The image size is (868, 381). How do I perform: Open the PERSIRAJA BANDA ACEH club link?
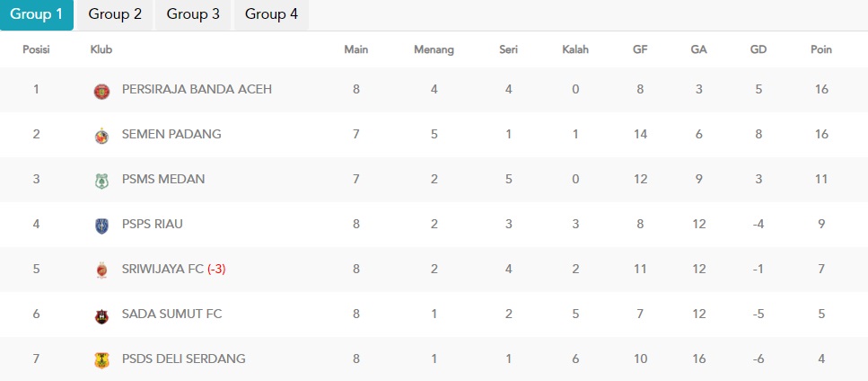(197, 89)
